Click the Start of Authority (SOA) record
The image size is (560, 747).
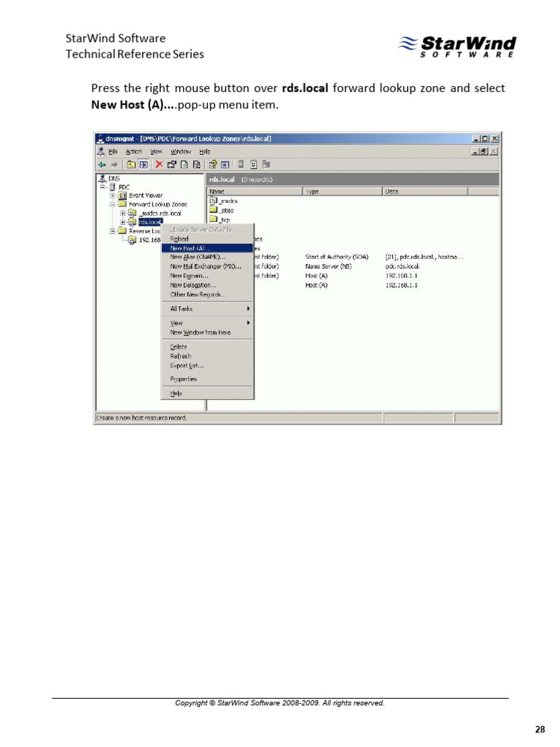337,257
